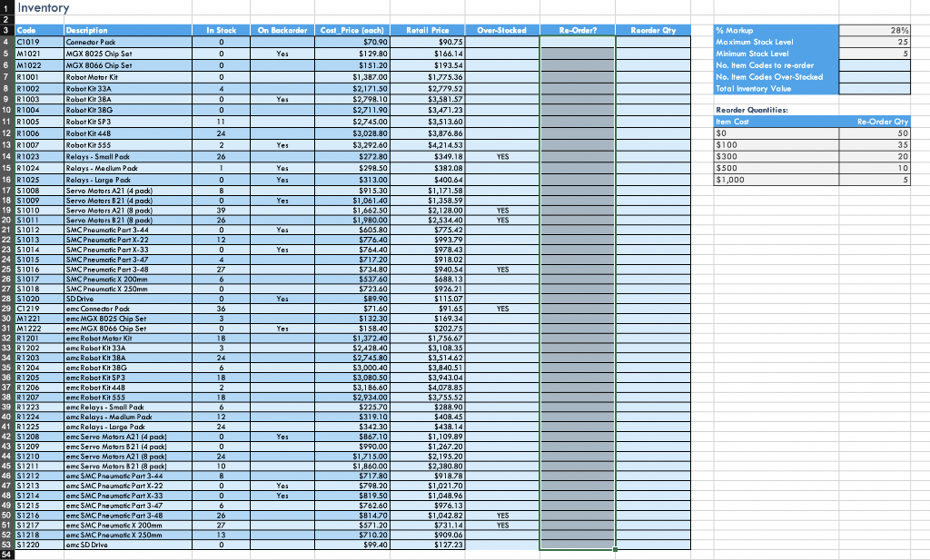The width and height of the screenshot is (930, 560).
Task: Select the emc SD Drive description cell
Action: click(x=127, y=546)
